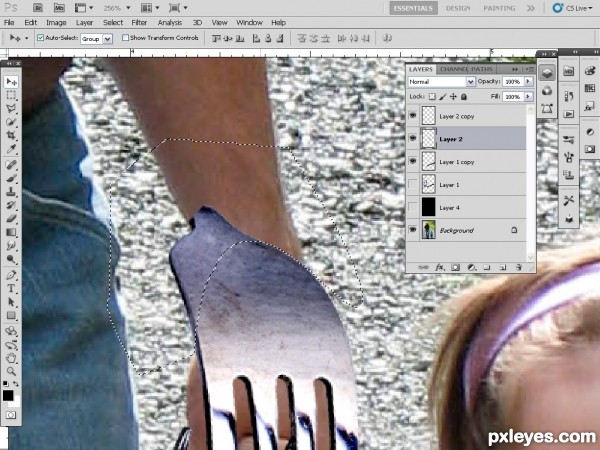Screen dimensions: 600x450
Task: Launch Mini Bridge from the top bar
Action: coord(59,8)
